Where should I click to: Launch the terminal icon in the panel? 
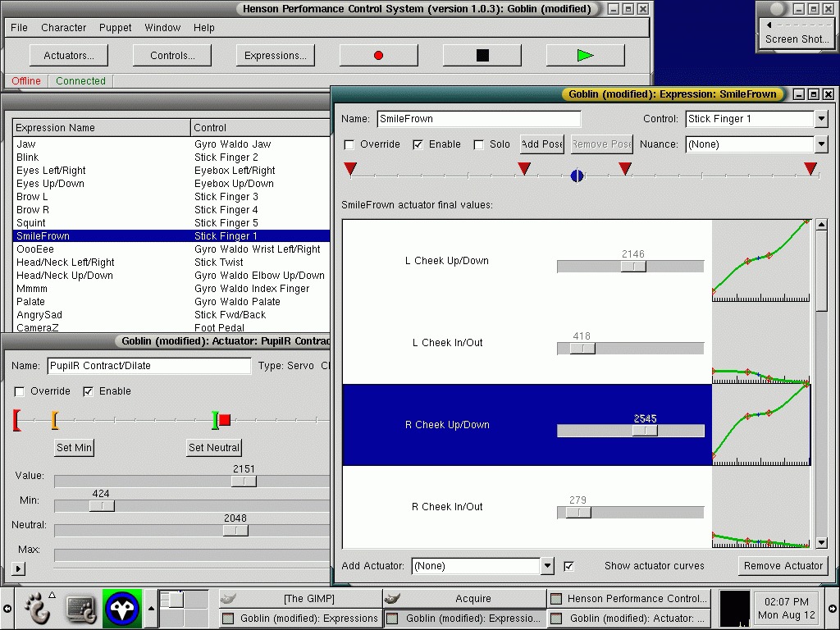[81, 609]
